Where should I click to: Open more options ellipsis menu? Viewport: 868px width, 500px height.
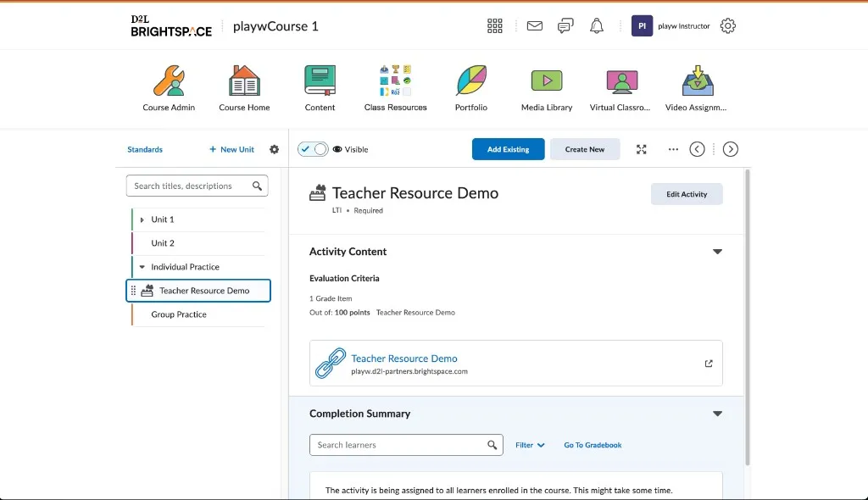tap(673, 149)
